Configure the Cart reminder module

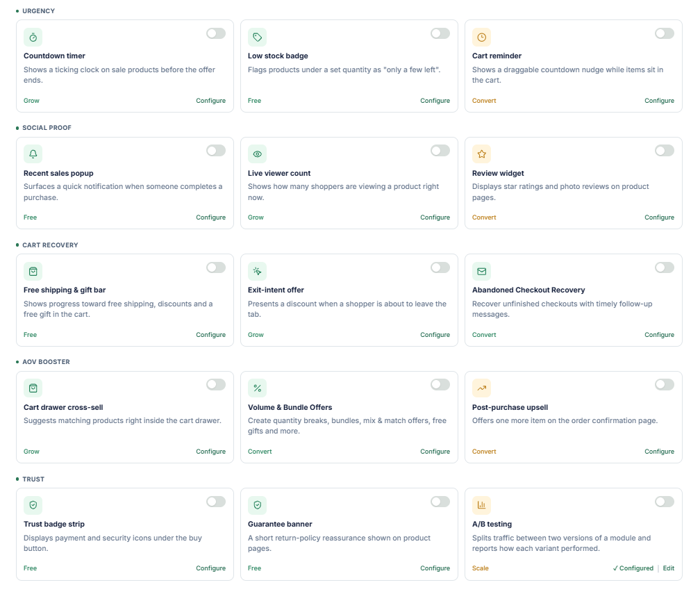click(660, 101)
